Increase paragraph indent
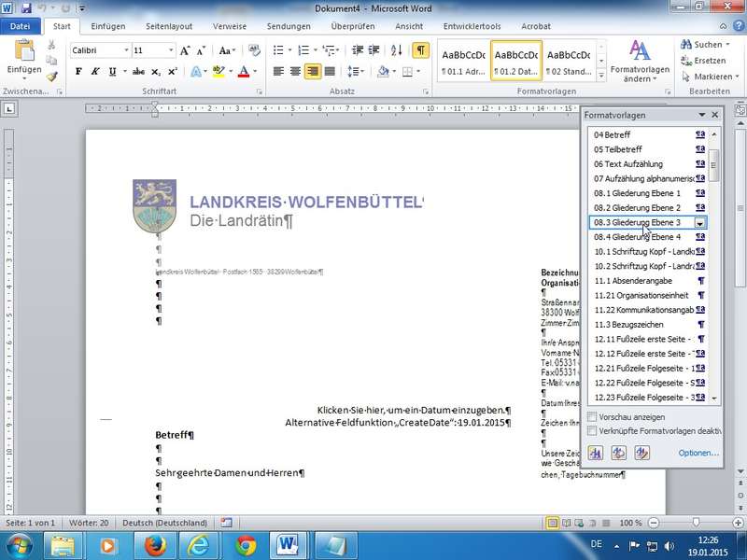This screenshot has height=560, width=747. point(374,50)
